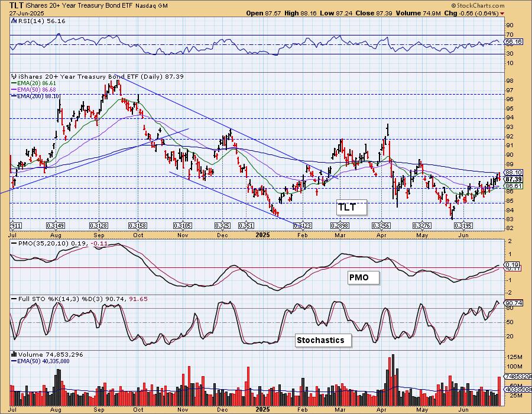The width and height of the screenshot is (532, 414).
Task: Click the '70' level on the RSI axis
Action: (x=510, y=35)
